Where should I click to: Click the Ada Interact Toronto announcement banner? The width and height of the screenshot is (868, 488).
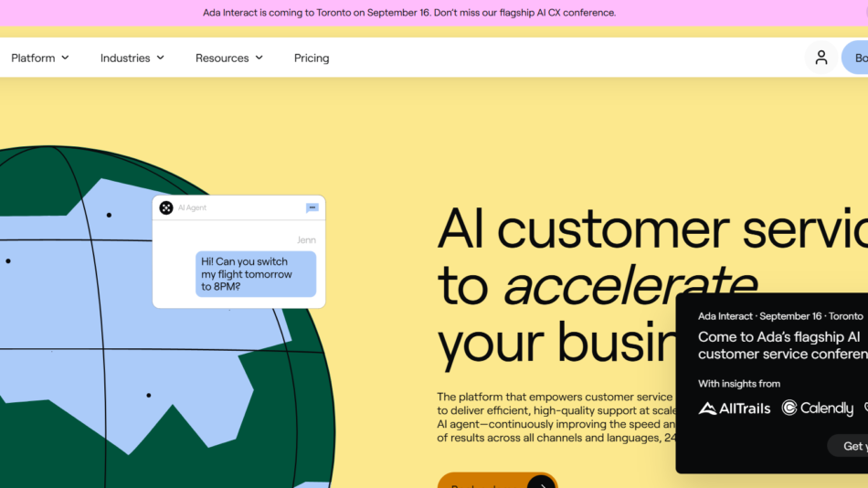click(x=409, y=13)
